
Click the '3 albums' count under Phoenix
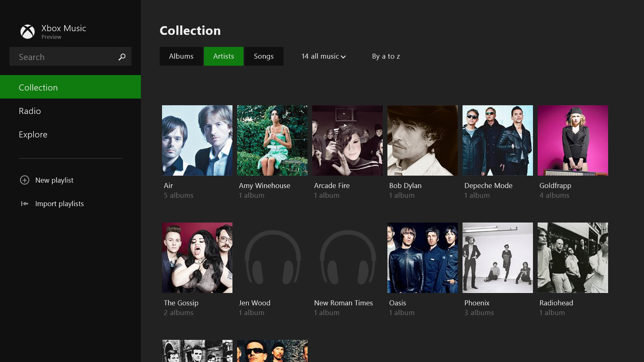coord(479,312)
